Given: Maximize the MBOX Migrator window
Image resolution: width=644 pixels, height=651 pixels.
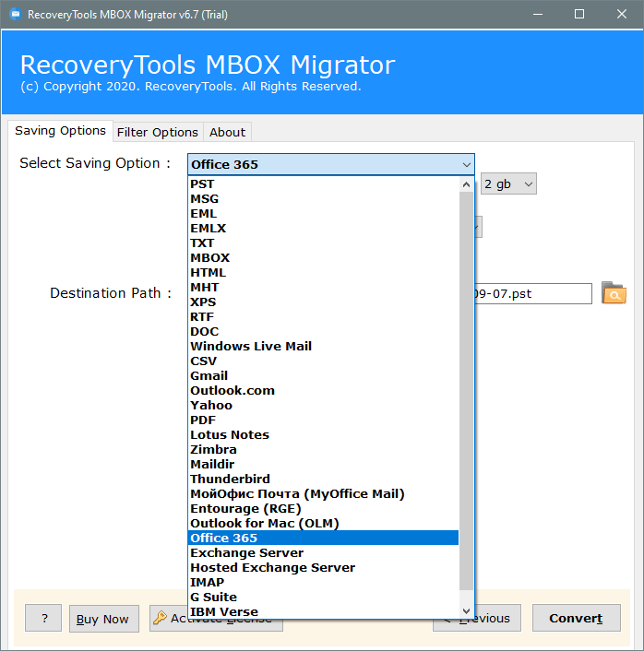Looking at the screenshot, I should 579,15.
